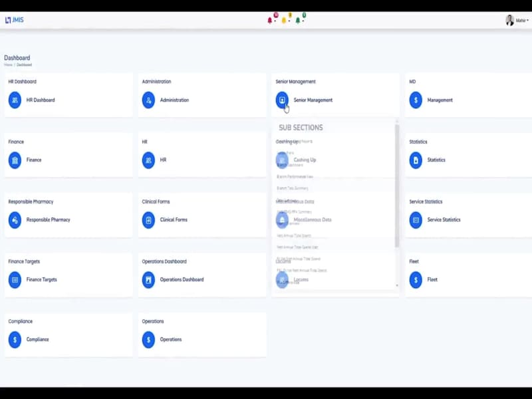Open the yellow bell notifications
Image resolution: width=532 pixels, height=399 pixels.
(x=284, y=21)
